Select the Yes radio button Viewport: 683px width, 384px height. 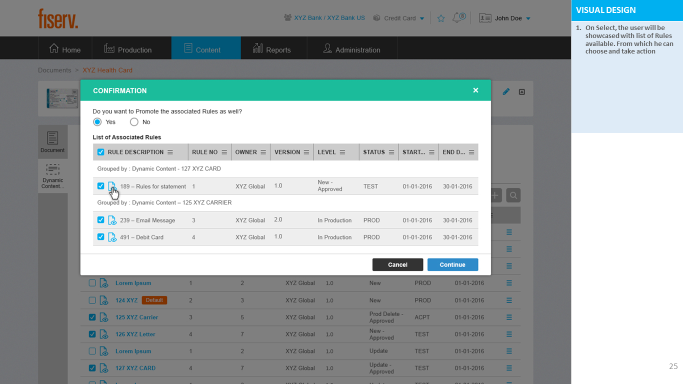tap(97, 122)
